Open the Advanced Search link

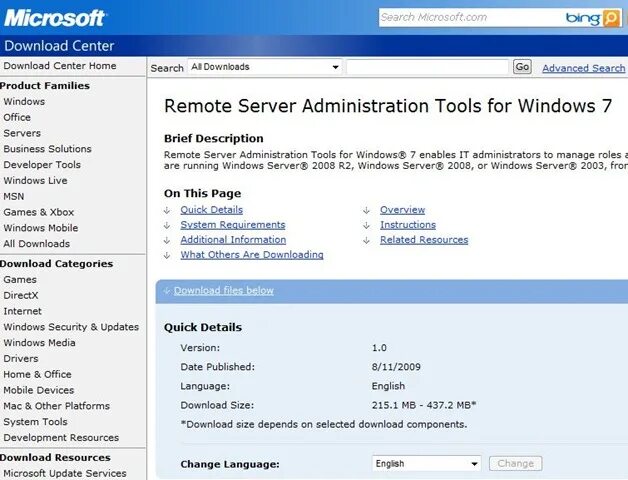tap(583, 68)
